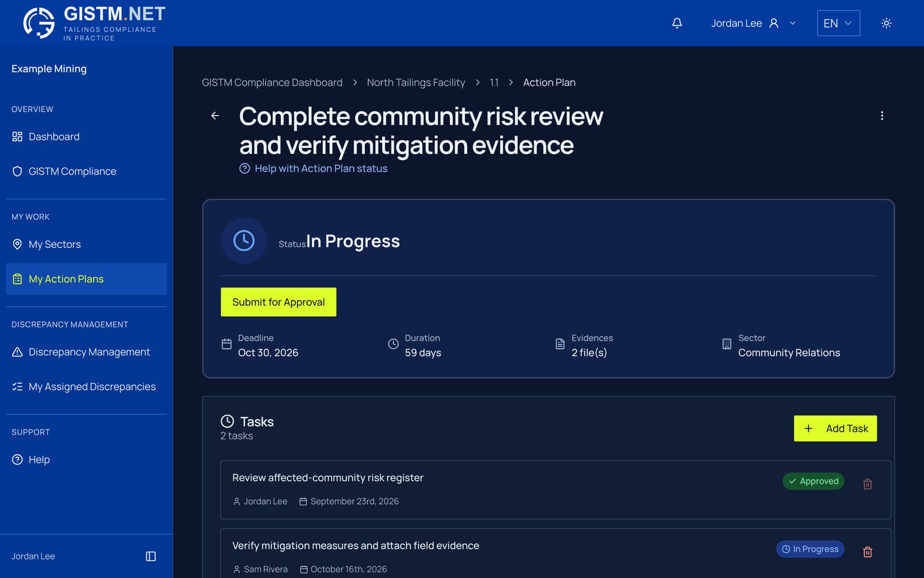This screenshot has width=924, height=578.
Task: Click the 1.1 breadcrumb
Action: coord(494,83)
